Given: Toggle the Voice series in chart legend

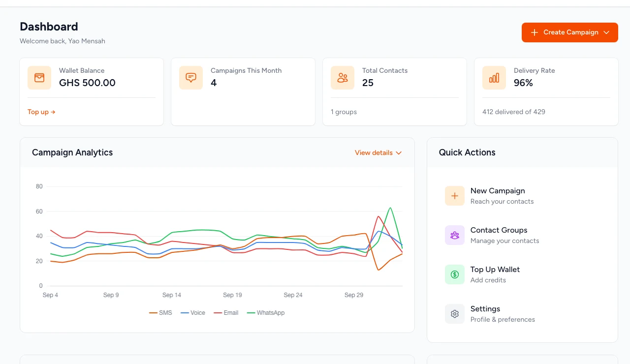Looking at the screenshot, I should point(193,313).
